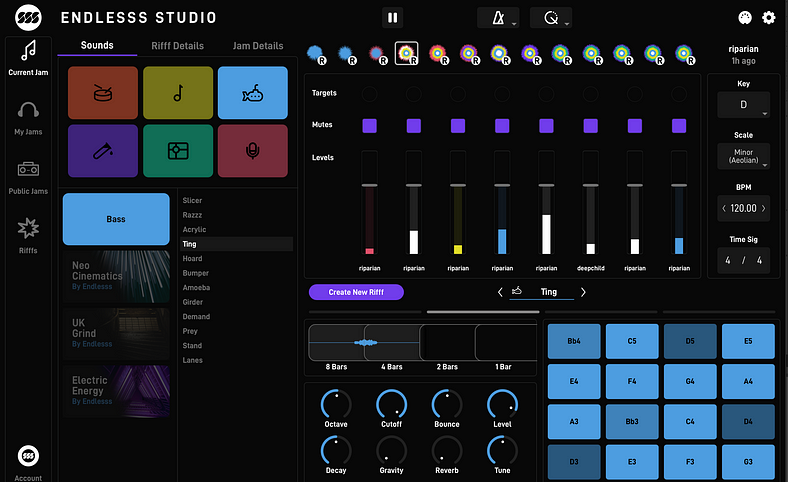Select the green sampler tile
The height and width of the screenshot is (482, 788).
click(x=178, y=151)
